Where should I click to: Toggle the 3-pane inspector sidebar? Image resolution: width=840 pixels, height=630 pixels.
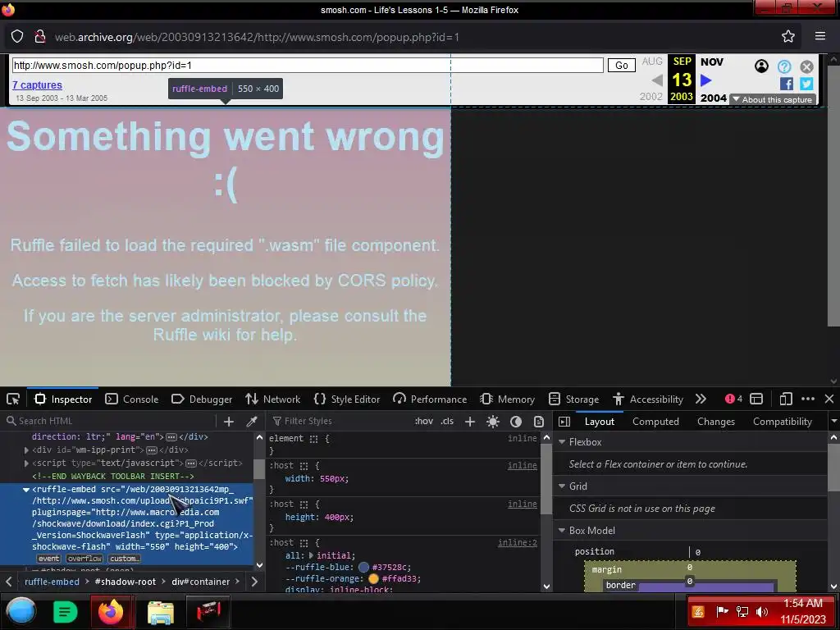click(x=564, y=422)
